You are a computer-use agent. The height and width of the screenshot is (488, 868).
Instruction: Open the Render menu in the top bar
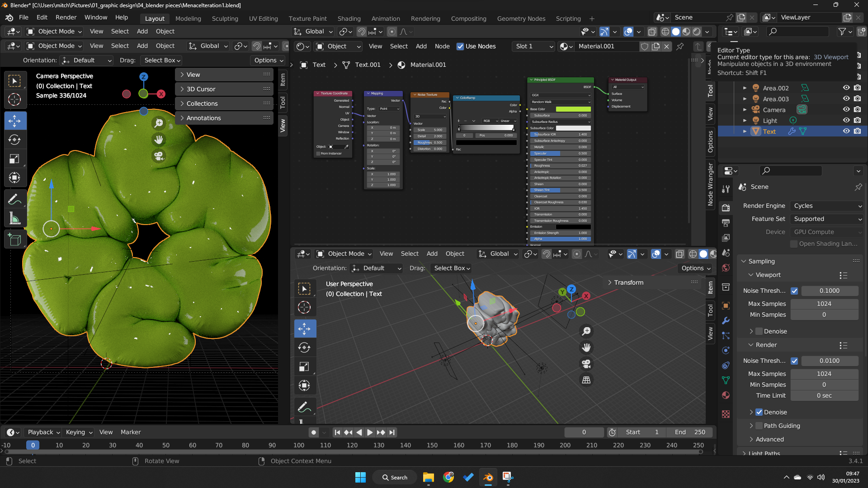(x=66, y=17)
